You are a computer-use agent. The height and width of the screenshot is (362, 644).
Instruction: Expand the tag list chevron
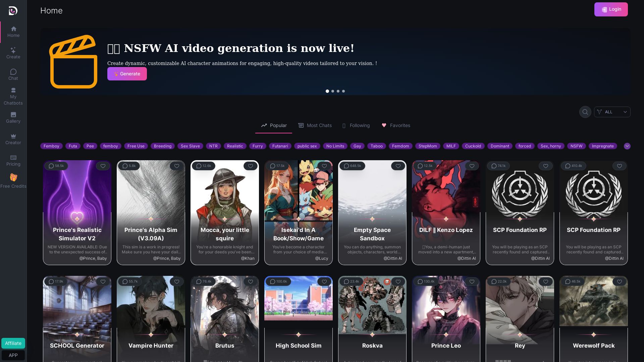click(x=627, y=146)
